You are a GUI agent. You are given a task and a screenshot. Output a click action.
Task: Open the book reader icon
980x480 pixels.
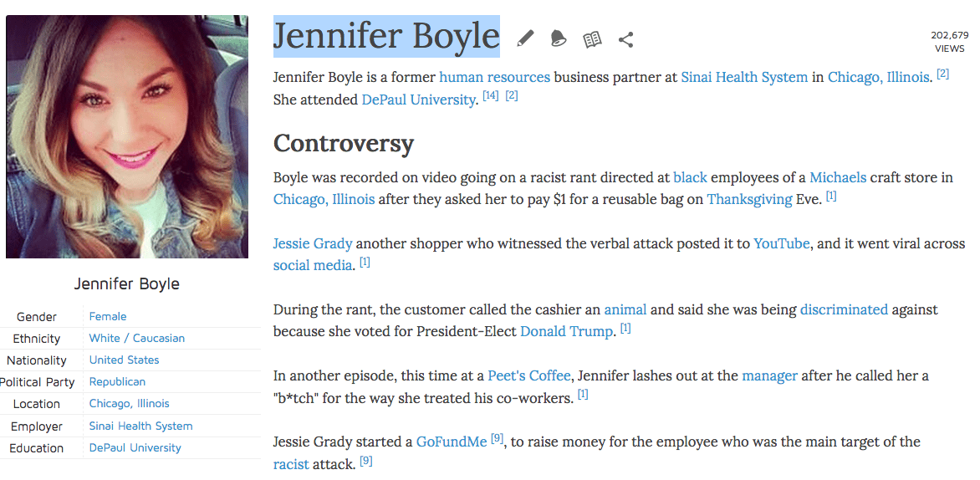click(592, 39)
